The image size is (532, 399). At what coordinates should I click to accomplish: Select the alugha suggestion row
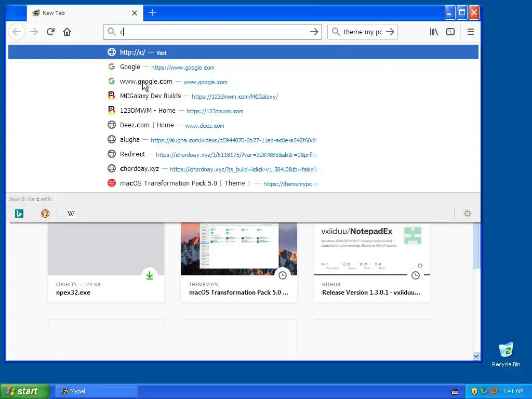coord(243,140)
